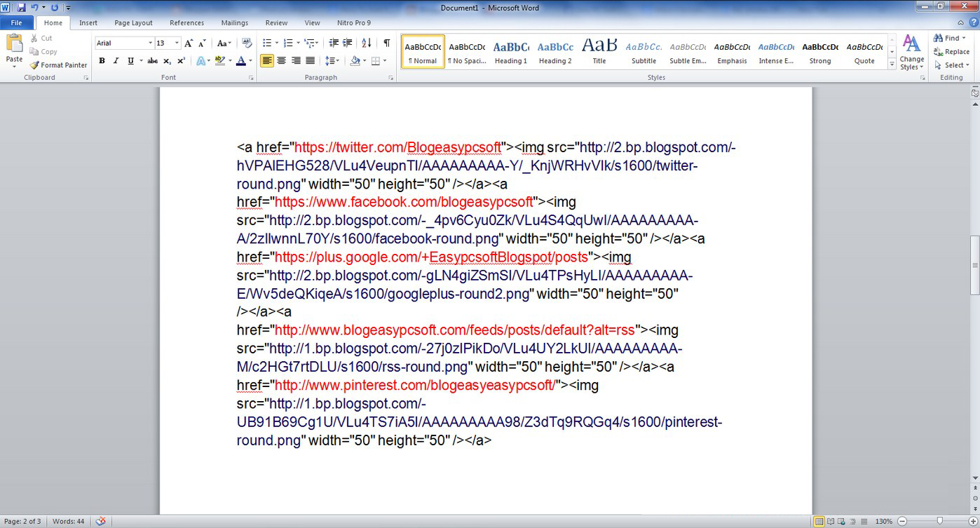The height and width of the screenshot is (528, 980).
Task: Open the File tab
Action: click(17, 22)
